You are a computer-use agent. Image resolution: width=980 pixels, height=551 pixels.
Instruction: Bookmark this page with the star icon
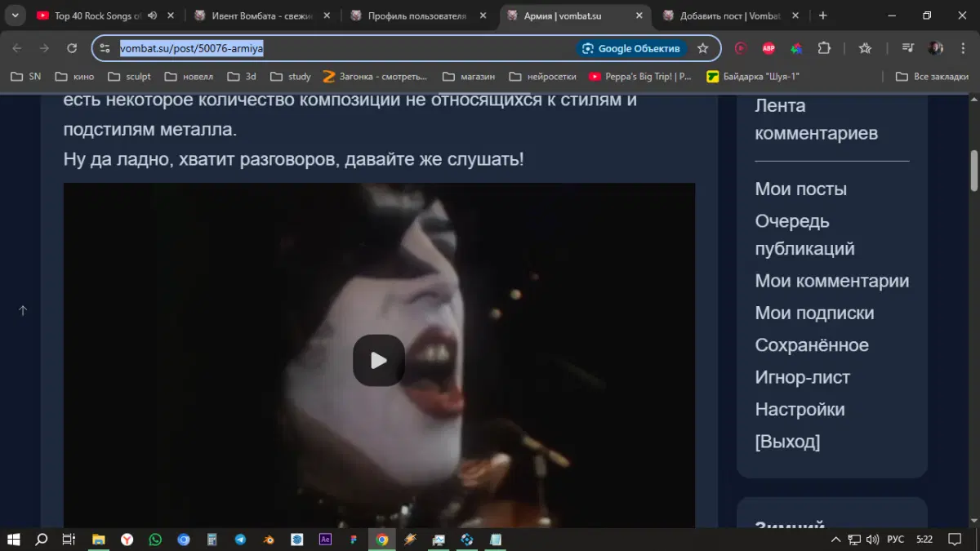(702, 48)
